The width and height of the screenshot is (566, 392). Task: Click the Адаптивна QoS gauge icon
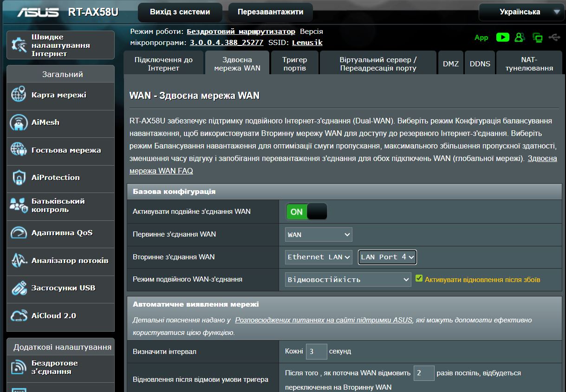click(x=19, y=233)
